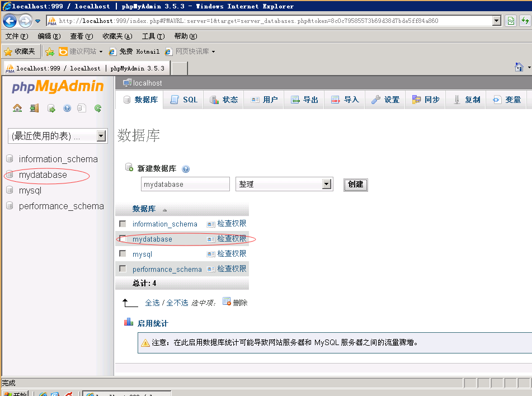532x396 pixels.
Task: Click database icon beside information_schema in sidebar
Action: [x=10, y=158]
